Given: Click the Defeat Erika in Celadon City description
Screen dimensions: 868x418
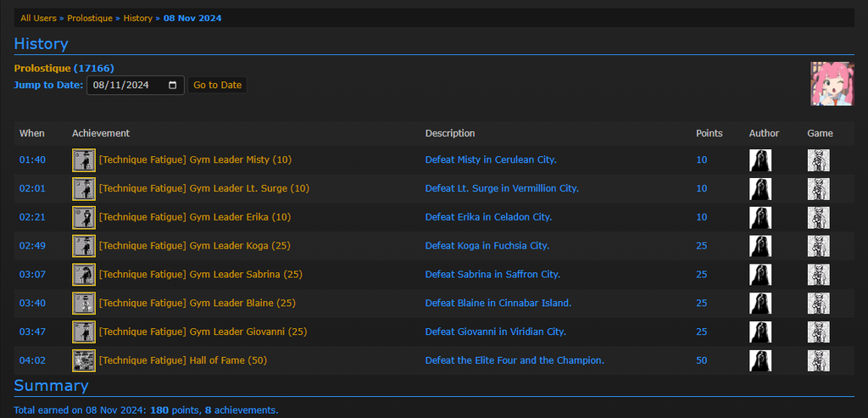Looking at the screenshot, I should tap(488, 217).
